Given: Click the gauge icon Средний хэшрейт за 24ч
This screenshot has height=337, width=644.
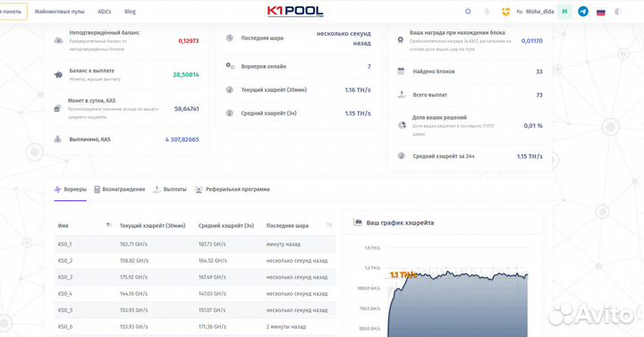Looking at the screenshot, I should tap(402, 156).
